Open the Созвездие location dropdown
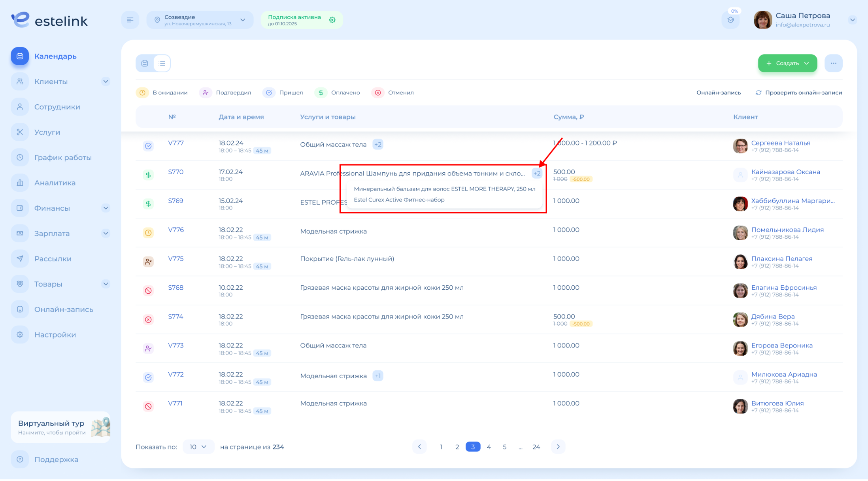The image size is (868, 481). 200,20
